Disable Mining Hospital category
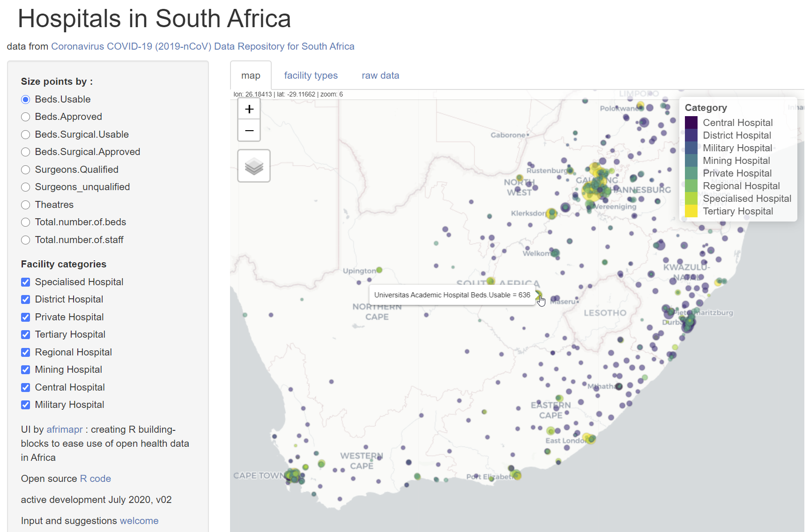Screen dimensions: 810x532 [x=26, y=369]
